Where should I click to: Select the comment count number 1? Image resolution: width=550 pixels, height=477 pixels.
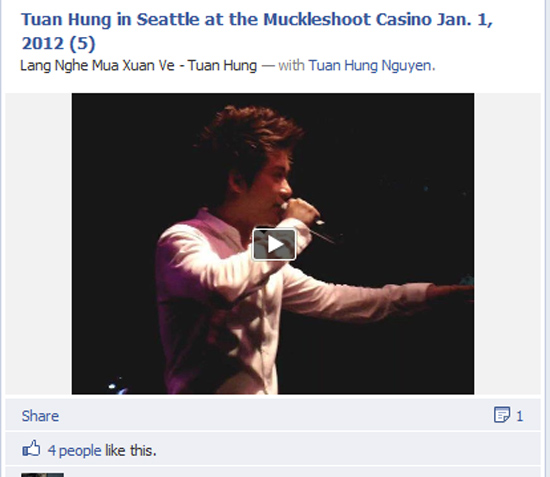(x=519, y=416)
